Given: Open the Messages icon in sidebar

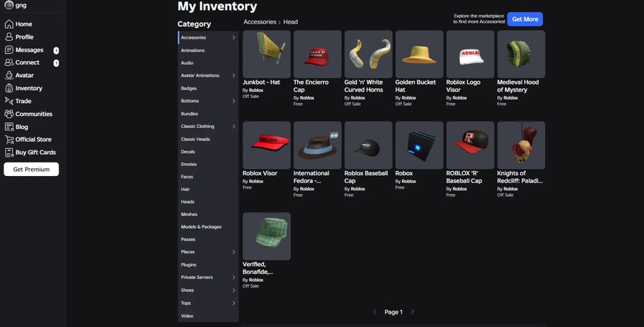Looking at the screenshot, I should 9,50.
